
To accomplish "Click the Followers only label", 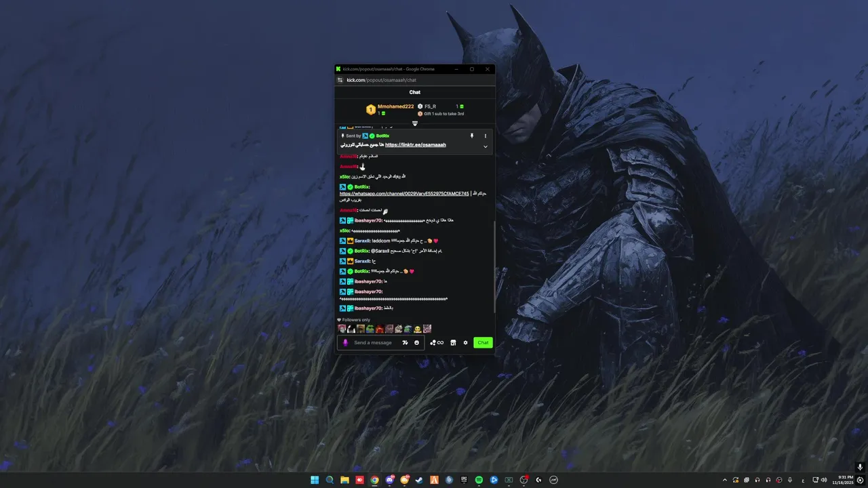I will 356,320.
